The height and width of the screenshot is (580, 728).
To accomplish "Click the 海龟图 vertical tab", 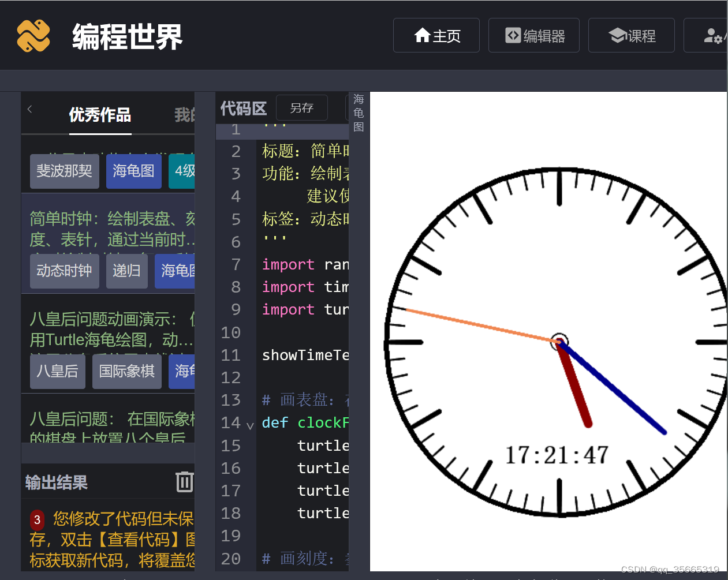I will pyautogui.click(x=359, y=113).
